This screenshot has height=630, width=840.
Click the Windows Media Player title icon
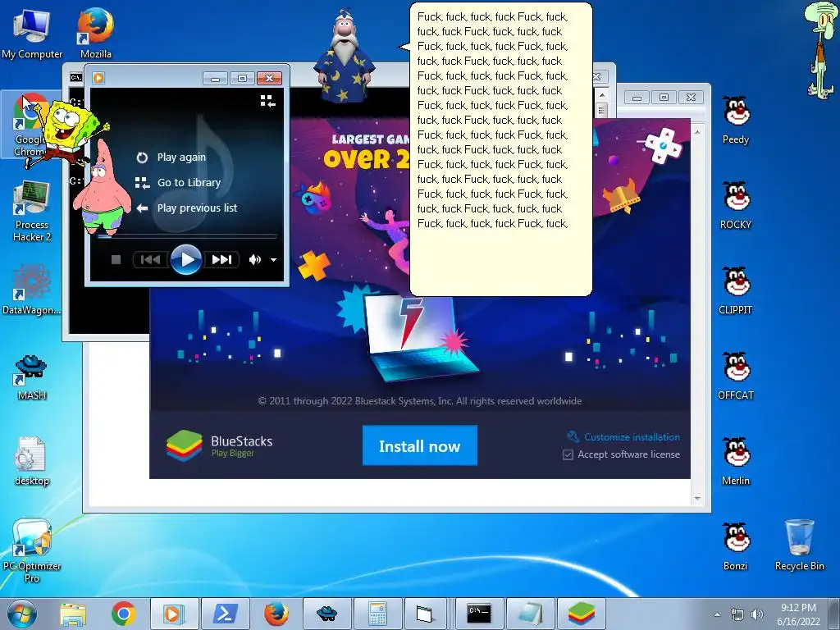(98, 78)
